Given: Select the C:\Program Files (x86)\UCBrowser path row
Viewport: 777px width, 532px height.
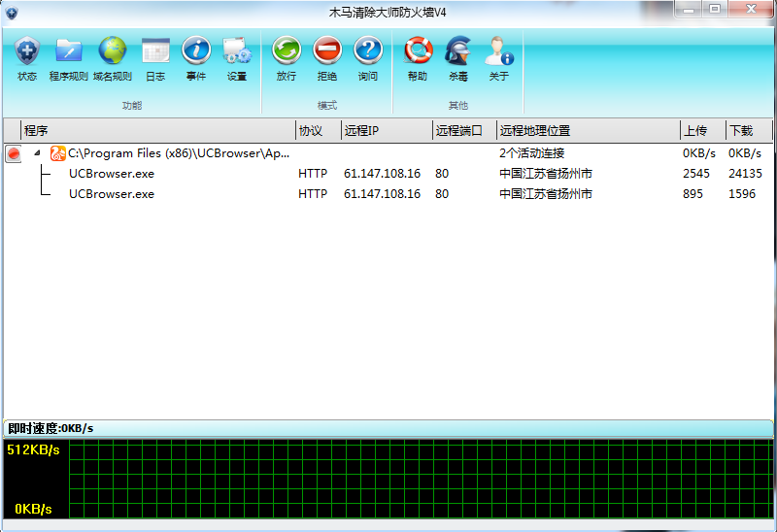Looking at the screenshot, I should click(388, 153).
